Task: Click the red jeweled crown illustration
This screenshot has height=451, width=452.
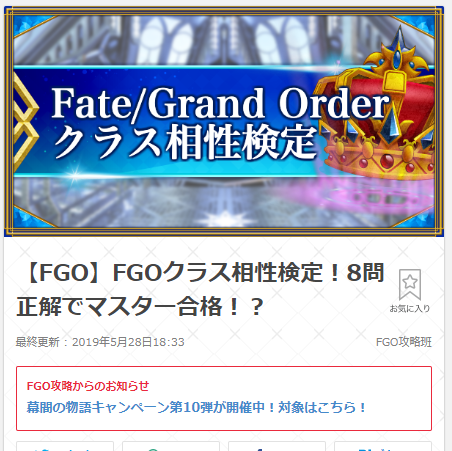Action: click(x=377, y=110)
